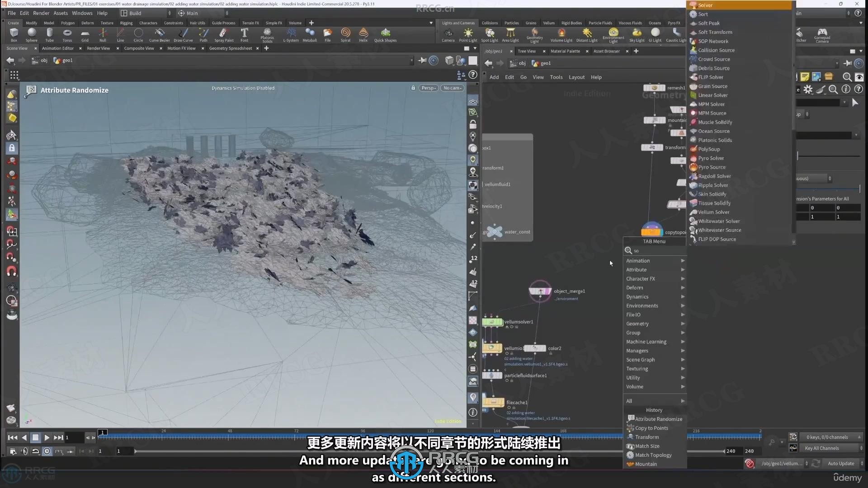Viewport: 868px width, 488px height.
Task: Select the Quick Shapes tool
Action: pyautogui.click(x=385, y=35)
